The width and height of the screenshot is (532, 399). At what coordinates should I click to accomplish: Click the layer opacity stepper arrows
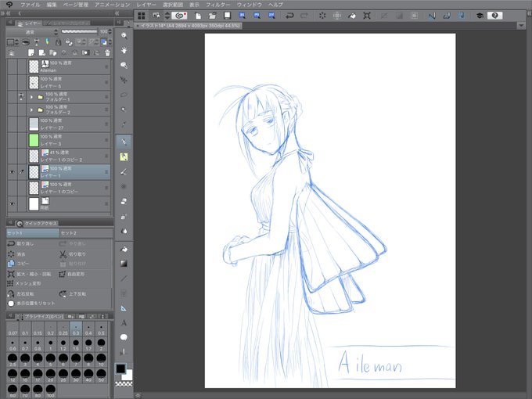pos(110,32)
